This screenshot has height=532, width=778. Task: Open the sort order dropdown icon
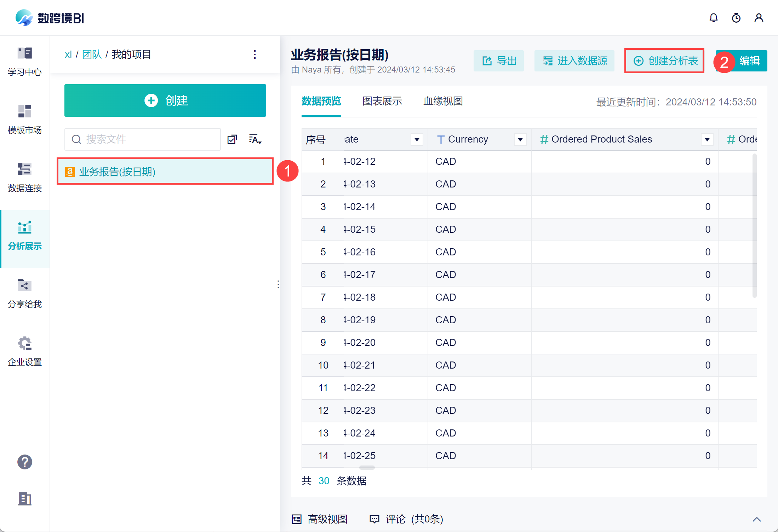click(255, 139)
